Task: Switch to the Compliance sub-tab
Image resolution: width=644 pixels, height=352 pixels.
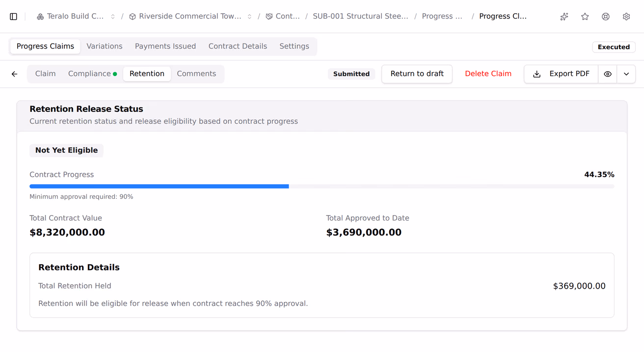Action: [x=92, y=74]
